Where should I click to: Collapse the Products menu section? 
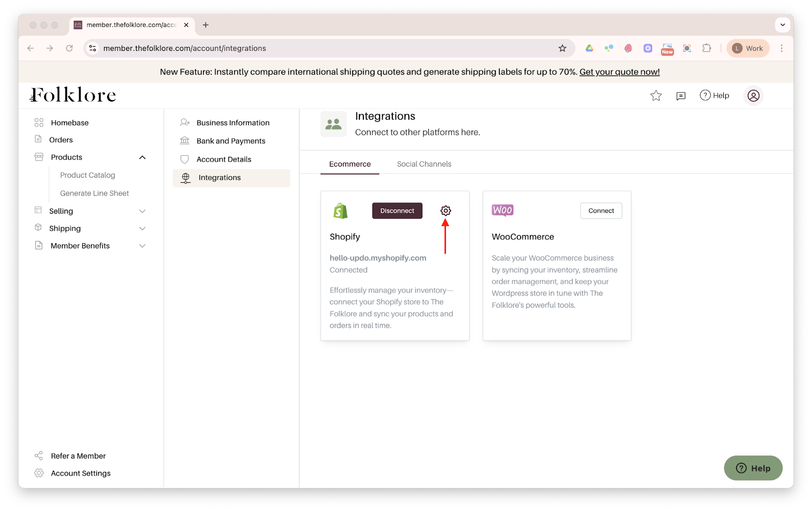click(x=142, y=157)
